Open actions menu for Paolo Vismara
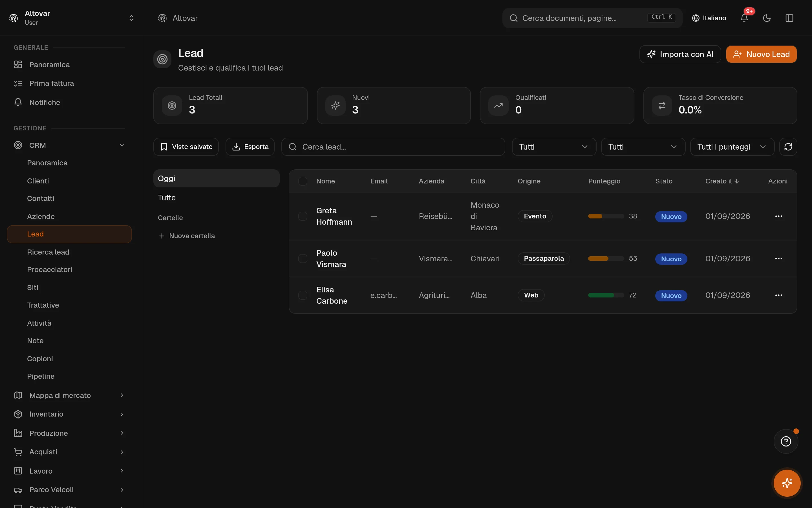This screenshot has height=508, width=812. [x=778, y=258]
